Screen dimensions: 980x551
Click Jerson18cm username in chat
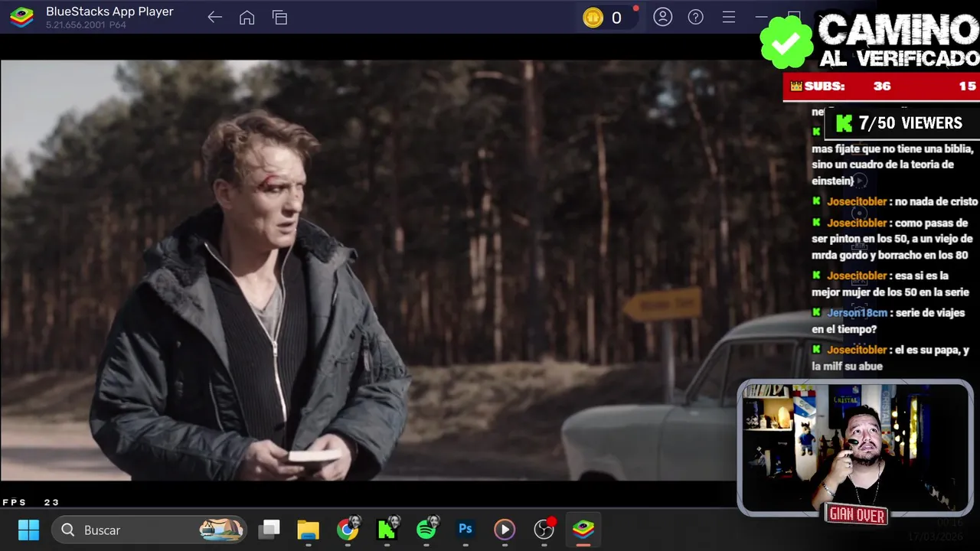point(857,313)
